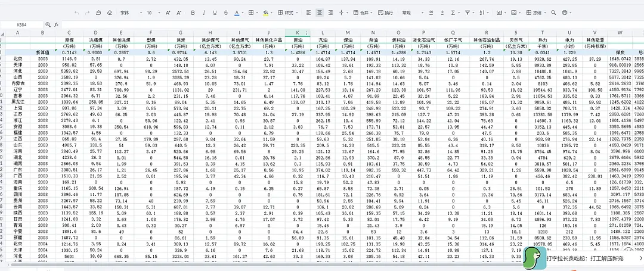
Task: Decrease decimal places icon
Action: (x=442, y=13)
